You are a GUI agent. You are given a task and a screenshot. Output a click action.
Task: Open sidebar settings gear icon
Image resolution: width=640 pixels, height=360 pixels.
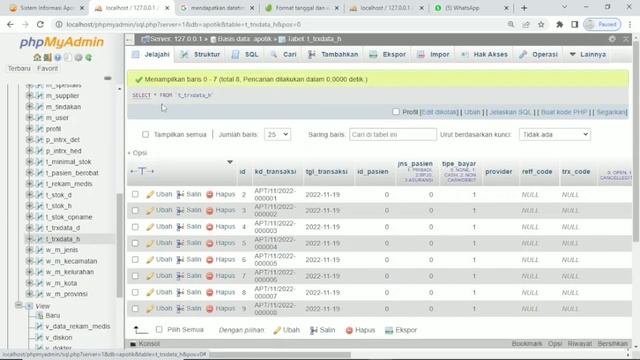tap(78, 58)
